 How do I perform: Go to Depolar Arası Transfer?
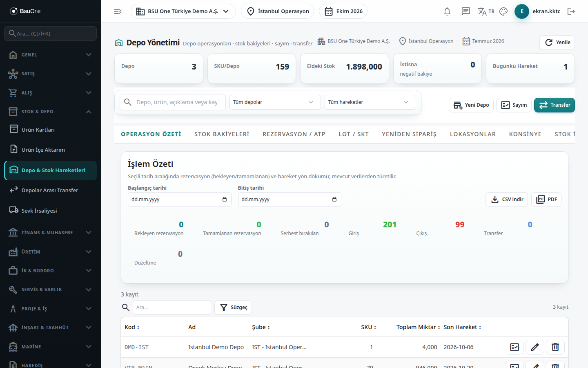[51, 190]
